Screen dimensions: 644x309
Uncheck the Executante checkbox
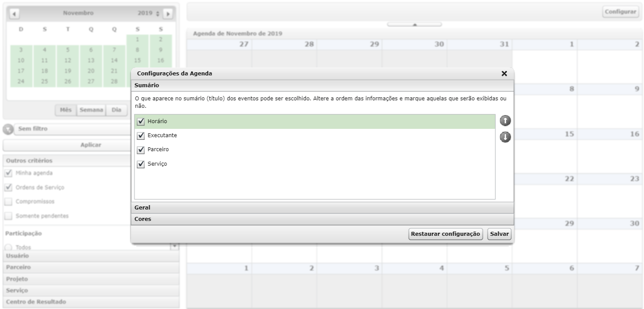[x=141, y=135]
